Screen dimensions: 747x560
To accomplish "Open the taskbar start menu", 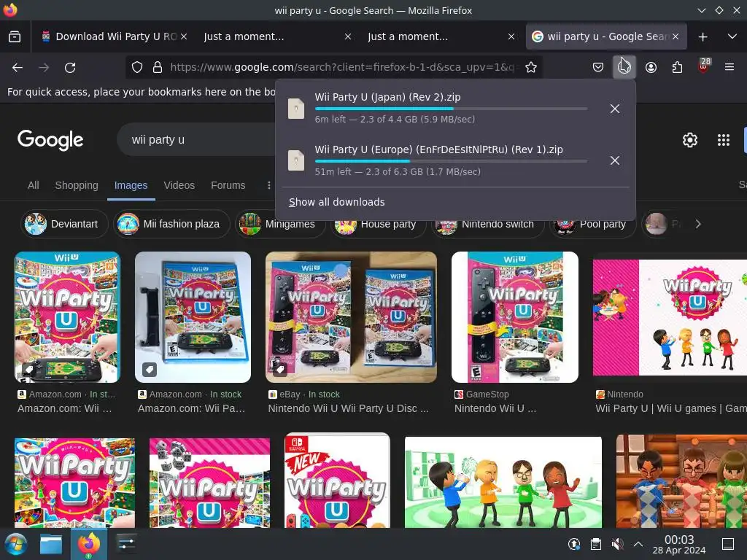I will (x=16, y=544).
